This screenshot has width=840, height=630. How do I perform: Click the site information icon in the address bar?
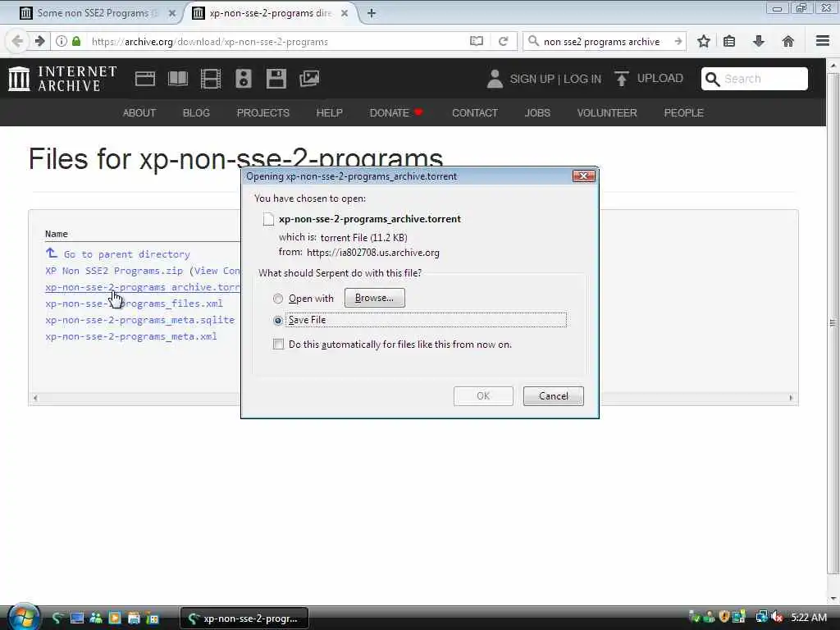(x=61, y=41)
